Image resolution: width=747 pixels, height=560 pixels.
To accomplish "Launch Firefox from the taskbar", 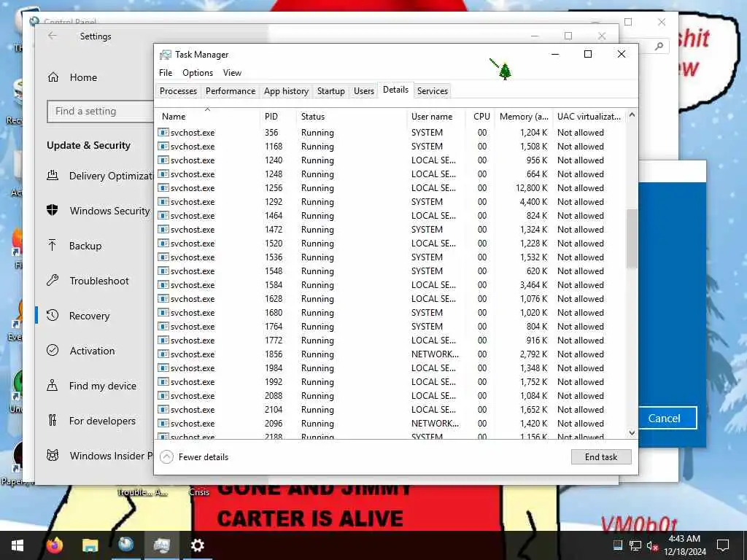I will tap(54, 545).
